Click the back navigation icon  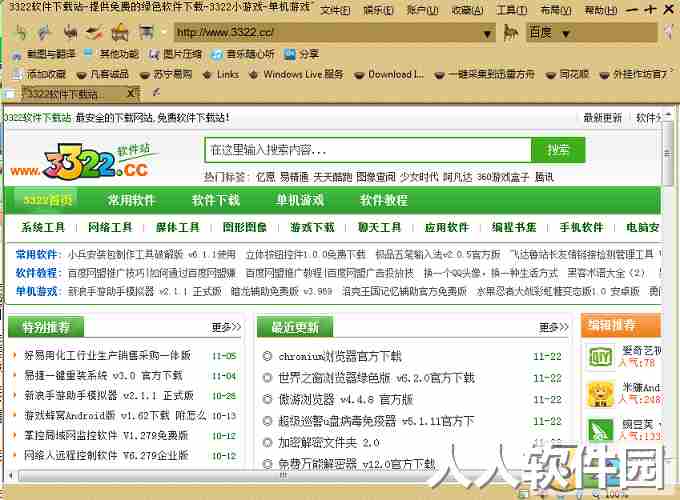tap(21, 32)
